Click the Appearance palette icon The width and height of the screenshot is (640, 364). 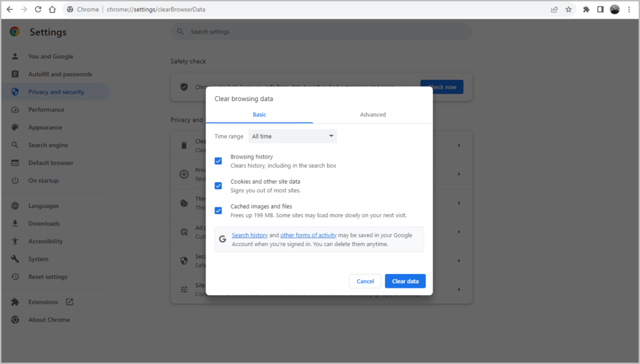point(15,127)
